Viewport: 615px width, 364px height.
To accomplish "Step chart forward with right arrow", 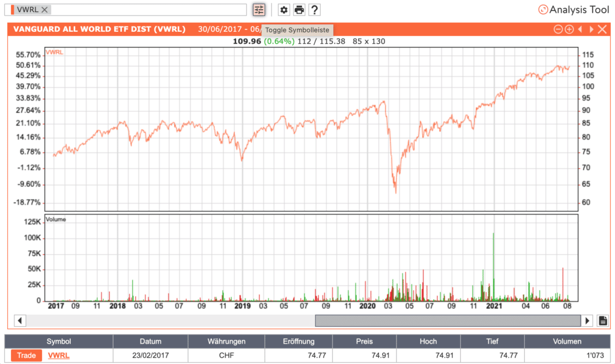I will [x=591, y=28].
